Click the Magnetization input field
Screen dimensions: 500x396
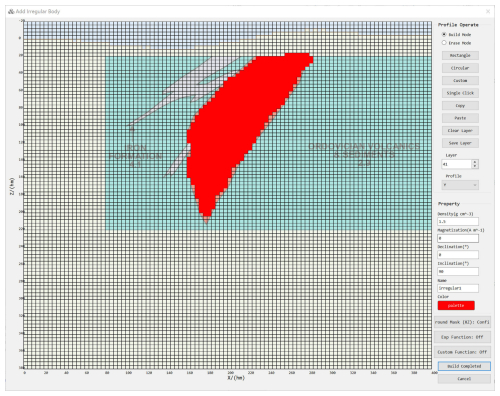[458, 238]
